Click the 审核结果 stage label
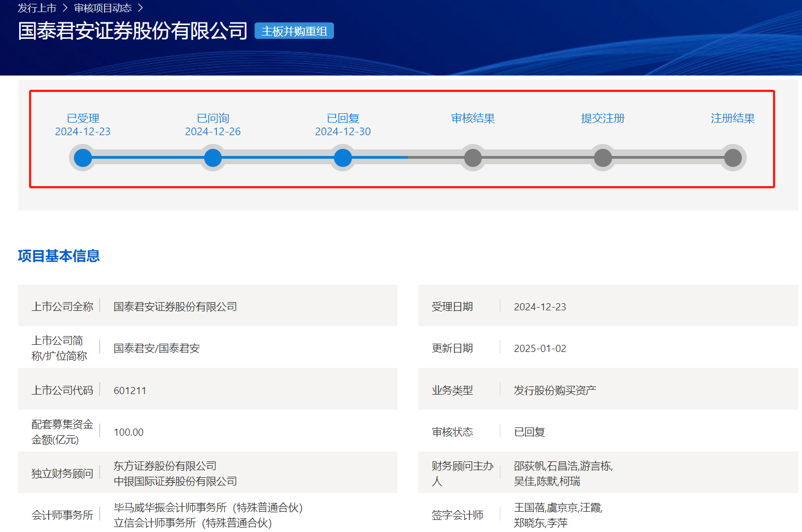 point(473,118)
